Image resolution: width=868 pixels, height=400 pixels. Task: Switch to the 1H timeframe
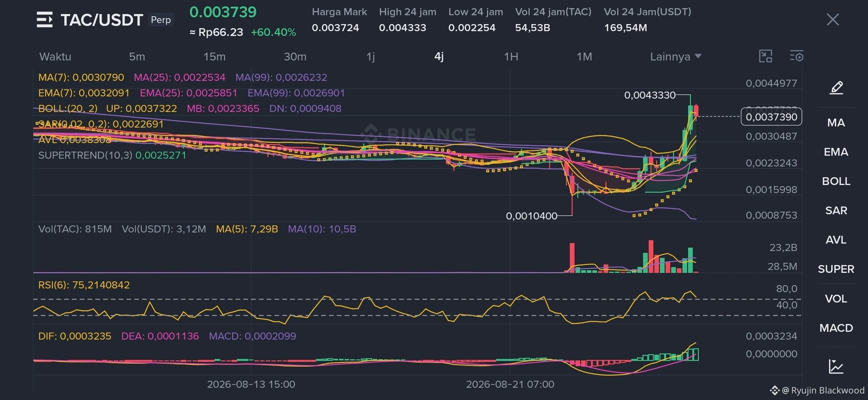511,57
